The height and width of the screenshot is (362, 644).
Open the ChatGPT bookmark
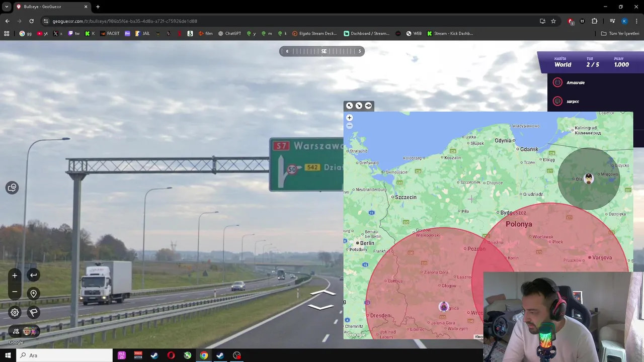[x=229, y=34]
